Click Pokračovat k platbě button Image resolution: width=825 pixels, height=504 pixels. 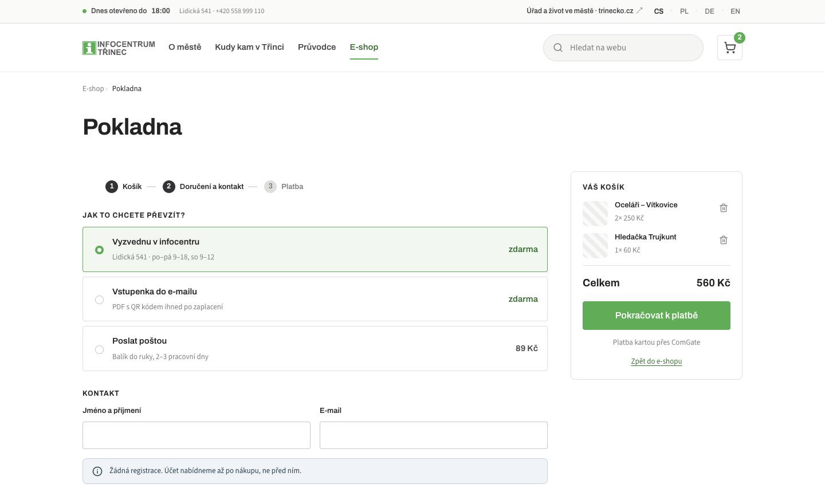pos(657,316)
